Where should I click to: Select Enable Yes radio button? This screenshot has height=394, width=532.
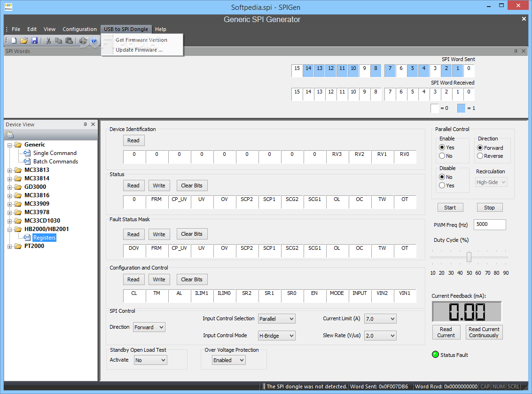442,147
